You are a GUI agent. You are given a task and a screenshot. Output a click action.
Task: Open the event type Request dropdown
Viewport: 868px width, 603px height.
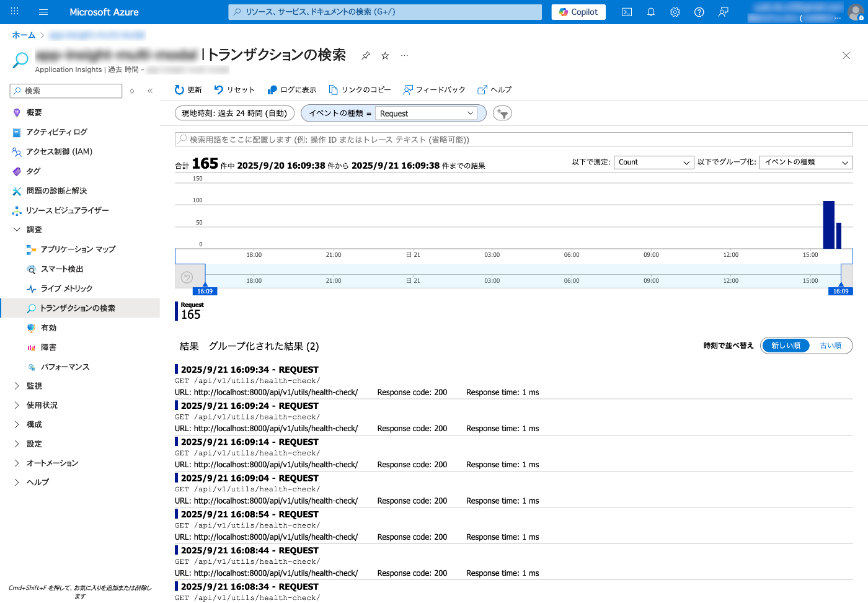coord(427,114)
